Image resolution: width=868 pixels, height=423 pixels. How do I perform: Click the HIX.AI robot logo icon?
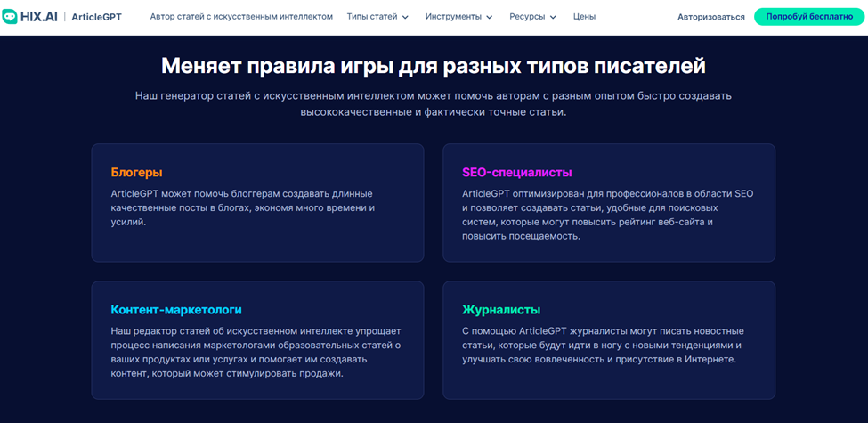(10, 17)
